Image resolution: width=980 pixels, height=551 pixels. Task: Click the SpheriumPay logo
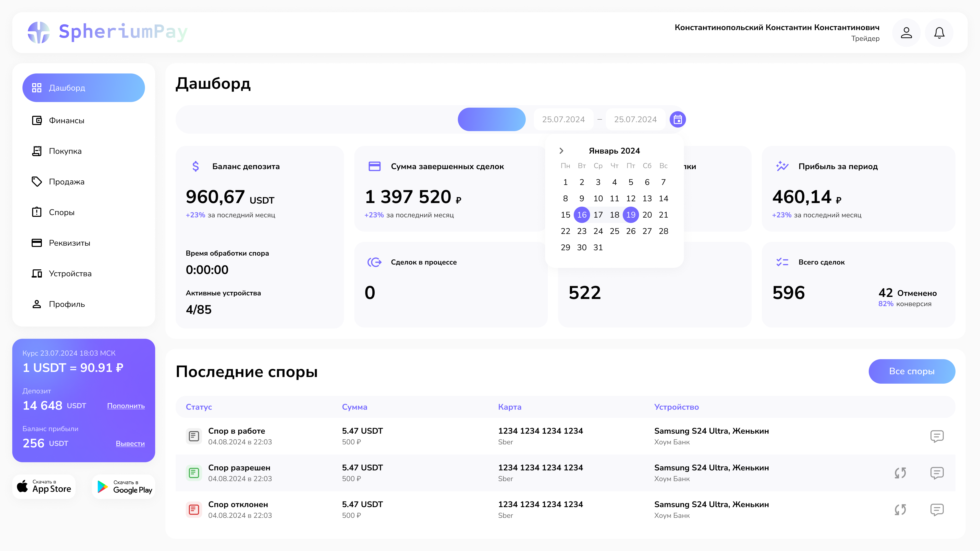click(108, 32)
